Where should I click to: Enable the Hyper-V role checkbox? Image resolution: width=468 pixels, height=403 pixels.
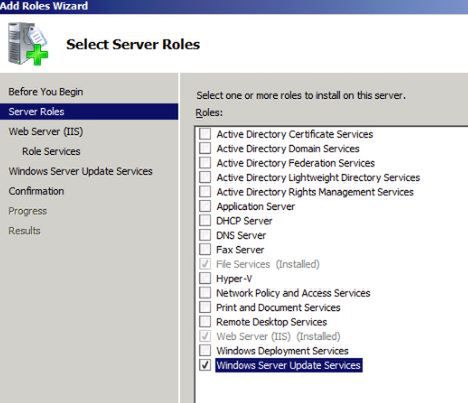(x=205, y=278)
